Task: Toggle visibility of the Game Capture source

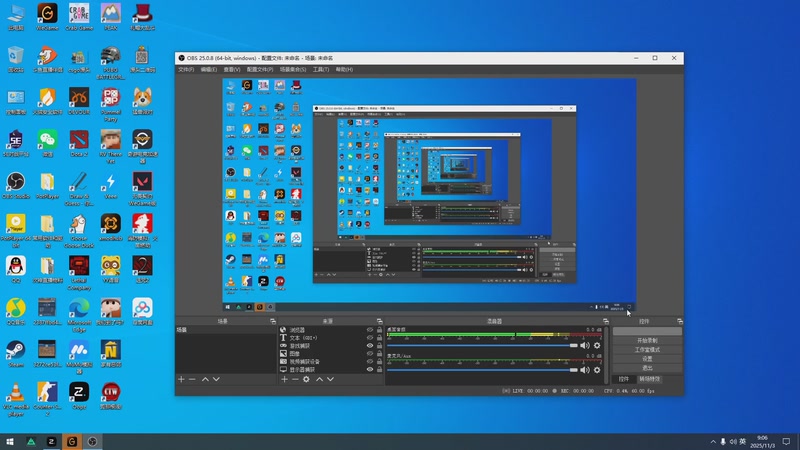Action: (370, 346)
